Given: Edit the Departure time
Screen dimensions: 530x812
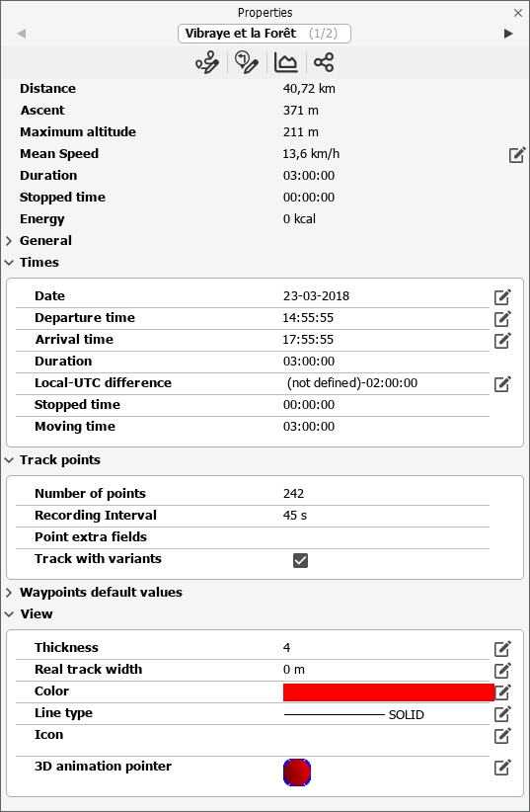Looking at the screenshot, I should point(502,318).
